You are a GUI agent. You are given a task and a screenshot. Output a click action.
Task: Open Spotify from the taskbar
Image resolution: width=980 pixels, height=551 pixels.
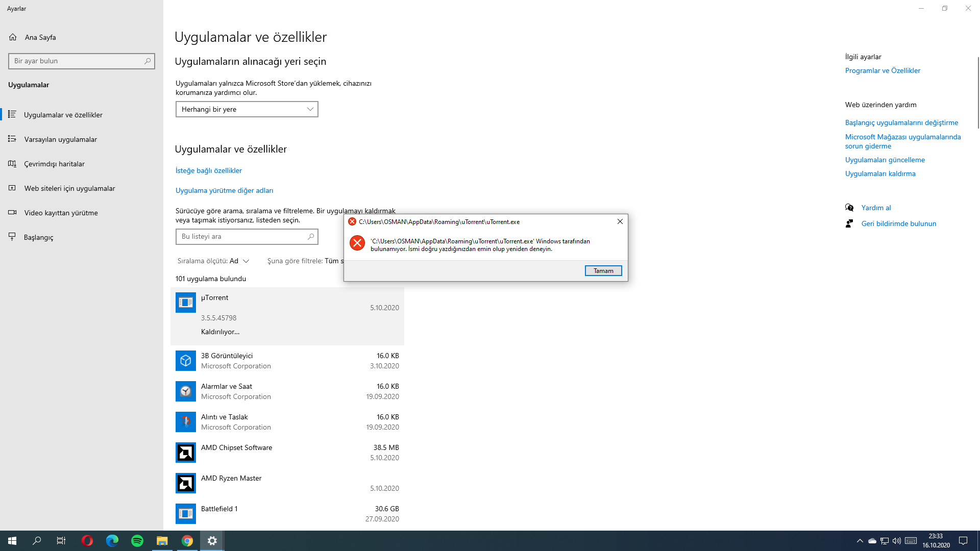(137, 541)
